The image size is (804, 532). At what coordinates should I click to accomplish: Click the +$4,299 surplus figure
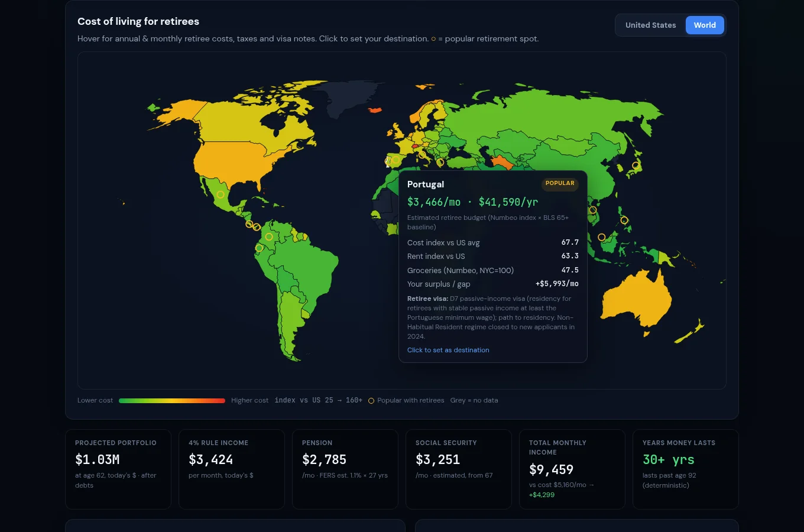pyautogui.click(x=542, y=495)
